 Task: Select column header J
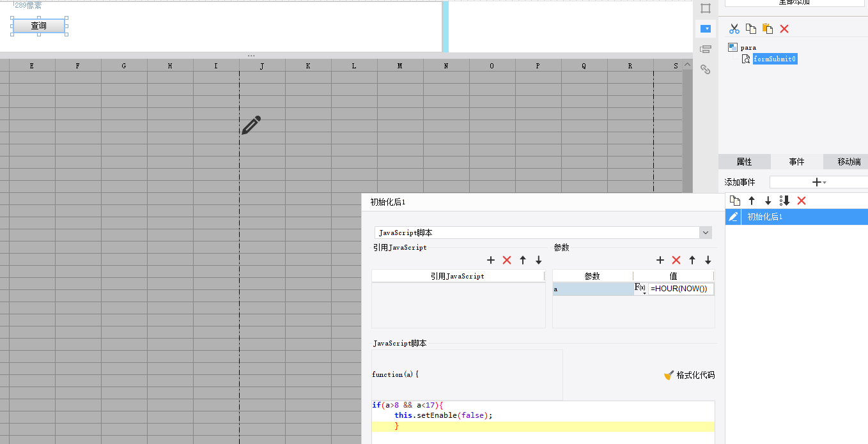(262, 65)
